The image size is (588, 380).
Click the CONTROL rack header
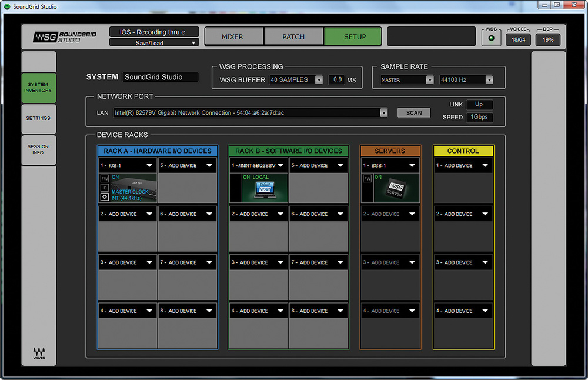pyautogui.click(x=463, y=151)
